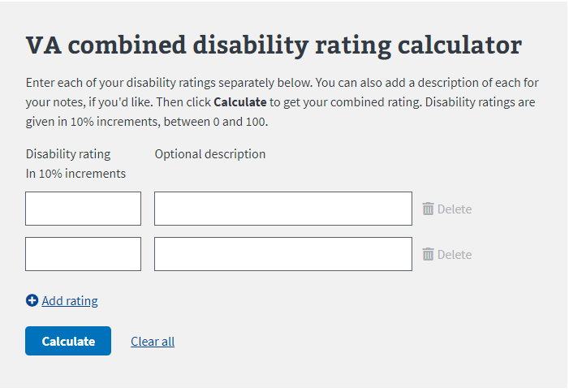Click the 'Enter each of your disability ratings' sentence

(x=162, y=83)
